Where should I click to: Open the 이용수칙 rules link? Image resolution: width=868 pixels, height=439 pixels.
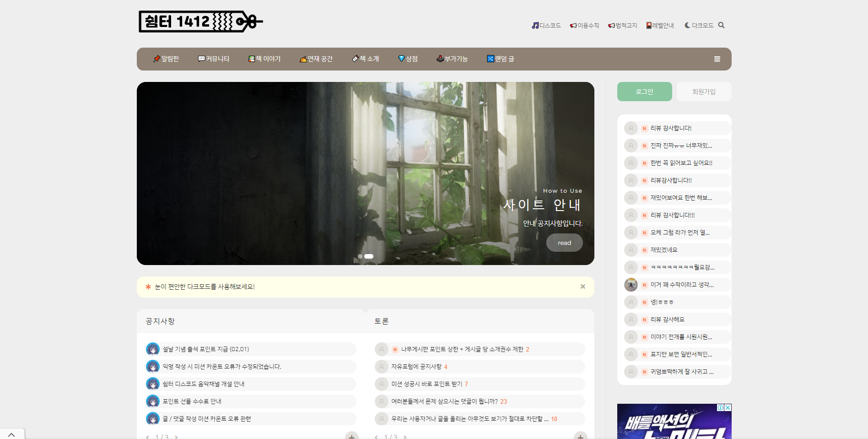[x=584, y=26]
